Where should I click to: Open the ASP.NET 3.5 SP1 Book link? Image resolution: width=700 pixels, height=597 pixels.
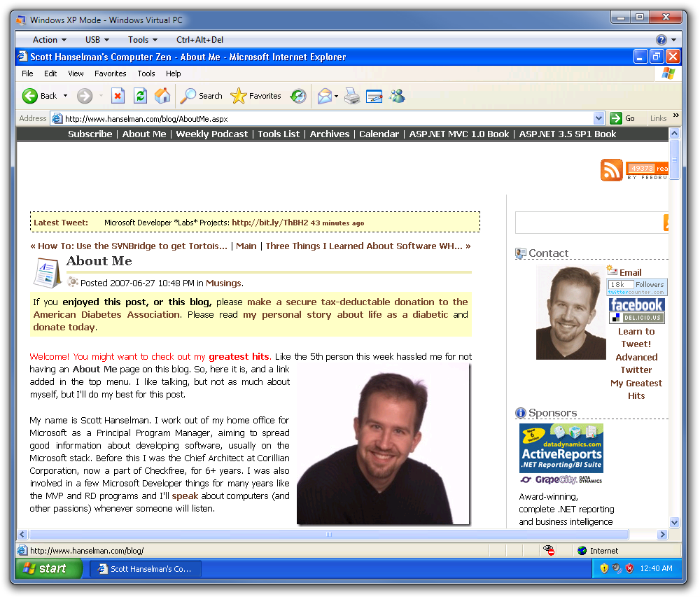pos(568,134)
